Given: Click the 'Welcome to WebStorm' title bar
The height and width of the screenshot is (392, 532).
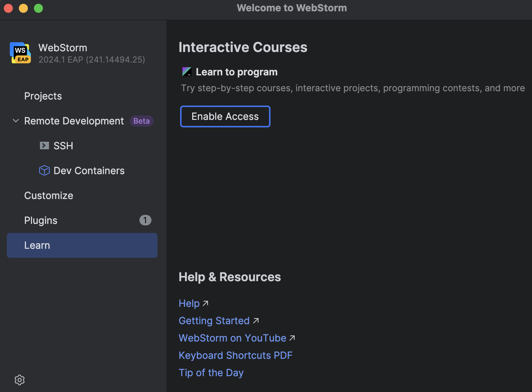Looking at the screenshot, I should coord(292,8).
